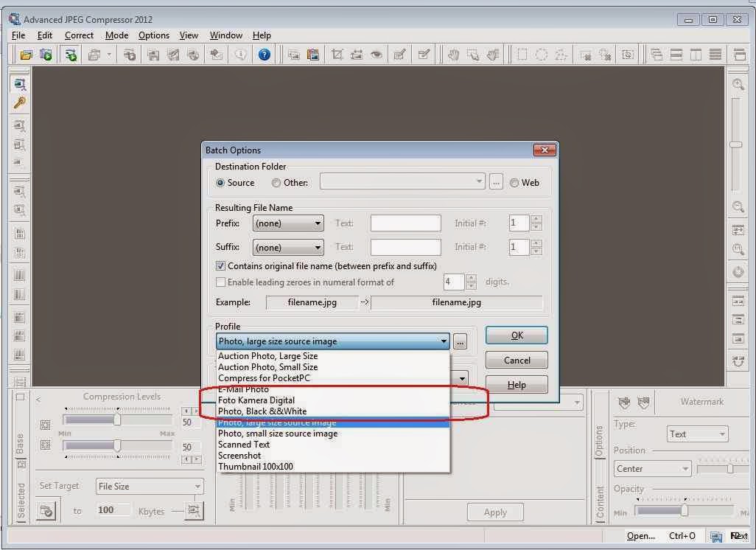Screen dimensions: 756x550
Task: Choose Auction Photo, Large Size profile
Action: point(332,356)
